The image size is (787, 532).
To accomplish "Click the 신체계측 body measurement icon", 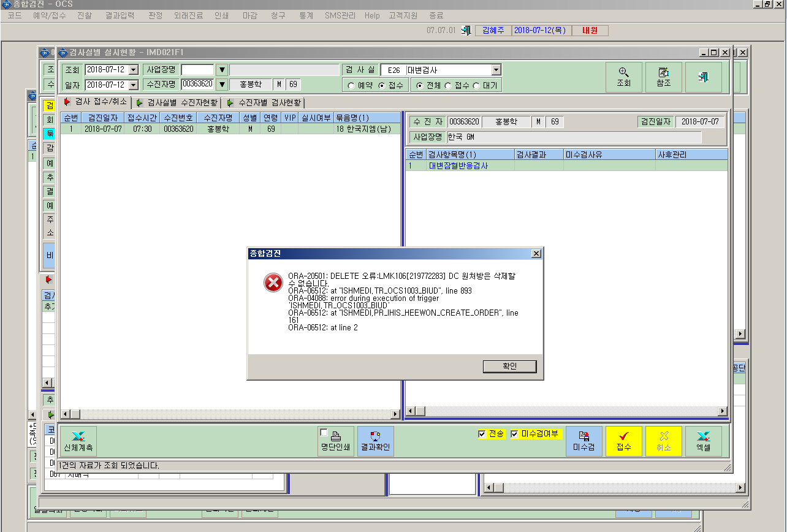I will pyautogui.click(x=78, y=441).
